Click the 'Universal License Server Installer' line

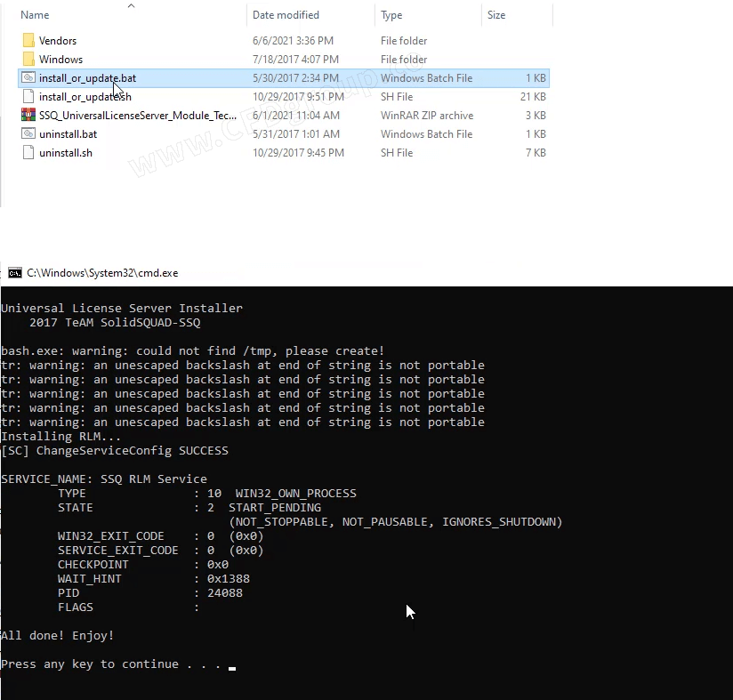pos(122,309)
